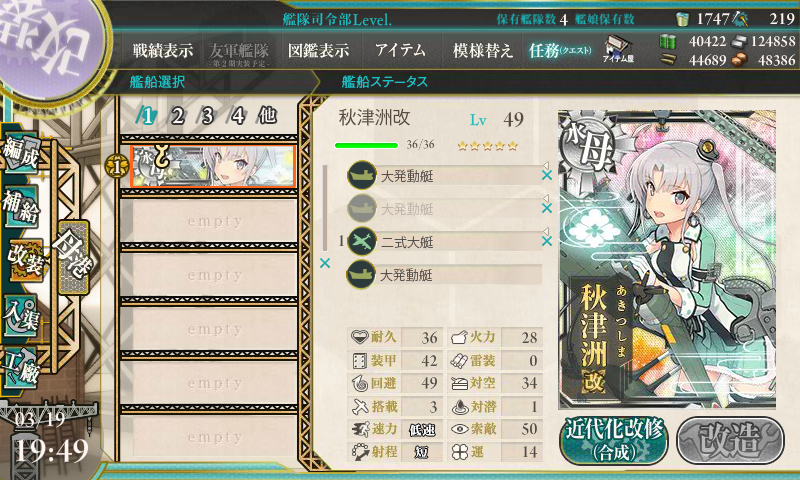The height and width of the screenshot is (480, 800).
Task: Remove all equipment using left X
Action: pos(324,263)
